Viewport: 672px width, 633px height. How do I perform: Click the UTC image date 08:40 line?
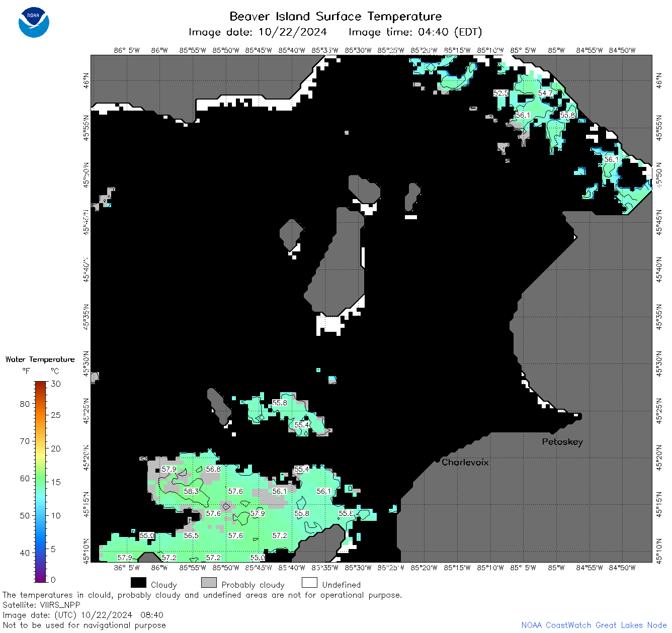click(83, 615)
